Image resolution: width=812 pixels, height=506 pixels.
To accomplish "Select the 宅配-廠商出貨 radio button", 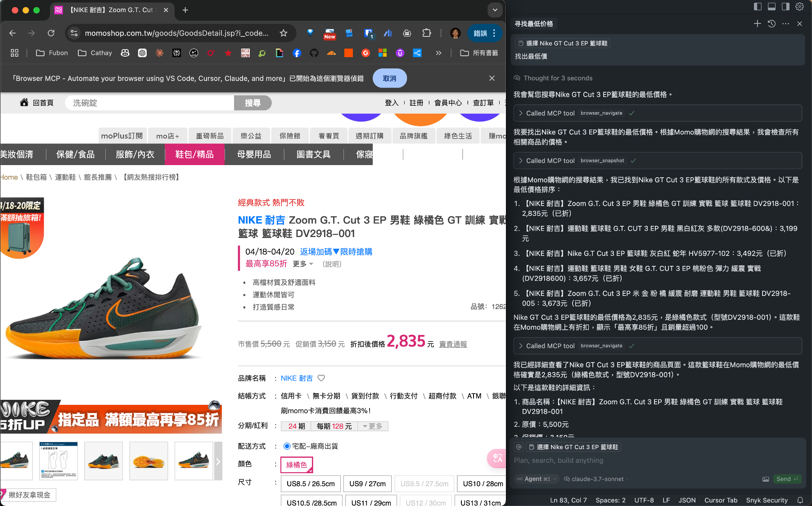I will (x=287, y=446).
